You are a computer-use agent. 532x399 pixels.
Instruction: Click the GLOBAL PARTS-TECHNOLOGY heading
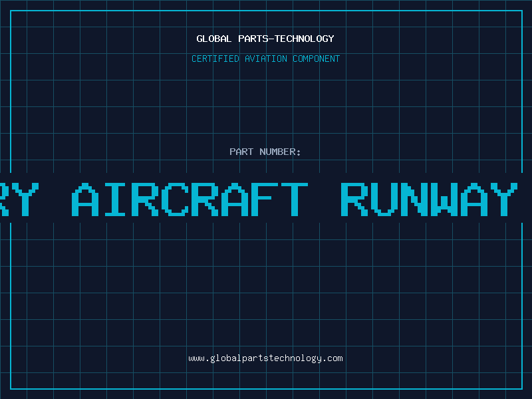click(x=265, y=39)
